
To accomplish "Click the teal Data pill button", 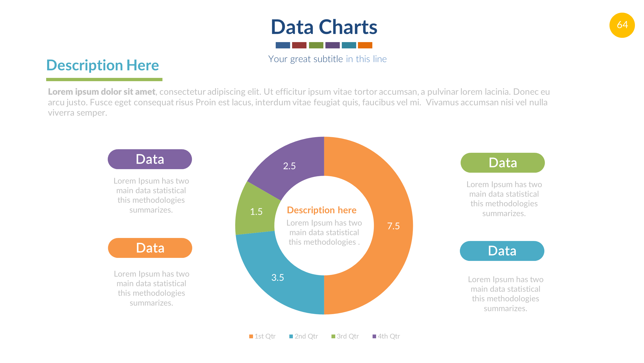I will pos(502,251).
